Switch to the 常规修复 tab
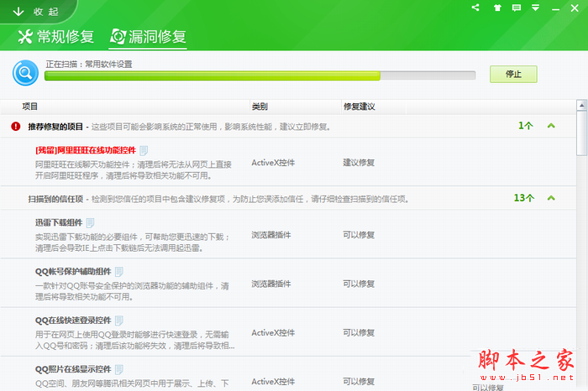The width and height of the screenshot is (588, 391). pyautogui.click(x=56, y=37)
